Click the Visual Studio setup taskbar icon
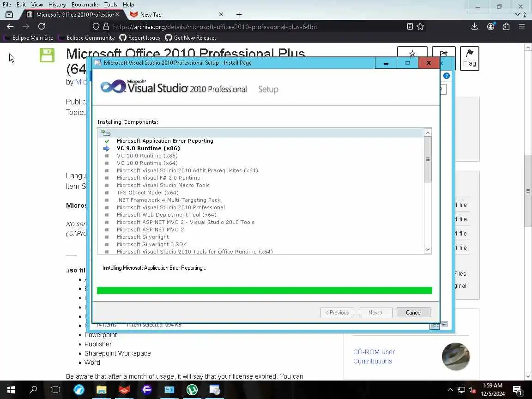The width and height of the screenshot is (532, 399). pos(215,389)
